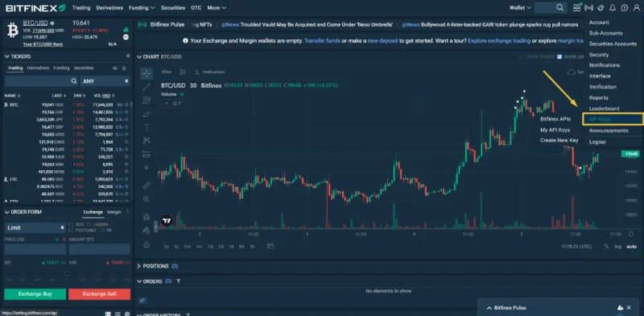Collapse the ORDER FORM panel
This screenshot has width=644, height=316.
7,212
